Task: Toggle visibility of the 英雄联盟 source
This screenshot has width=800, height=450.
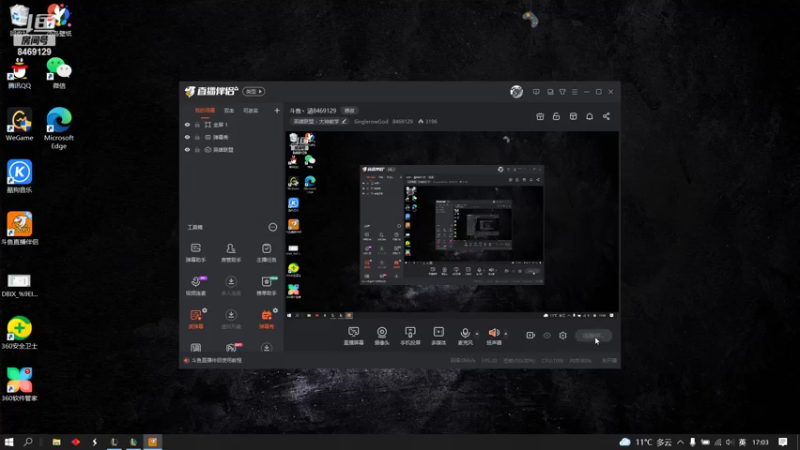Action: tap(187, 150)
